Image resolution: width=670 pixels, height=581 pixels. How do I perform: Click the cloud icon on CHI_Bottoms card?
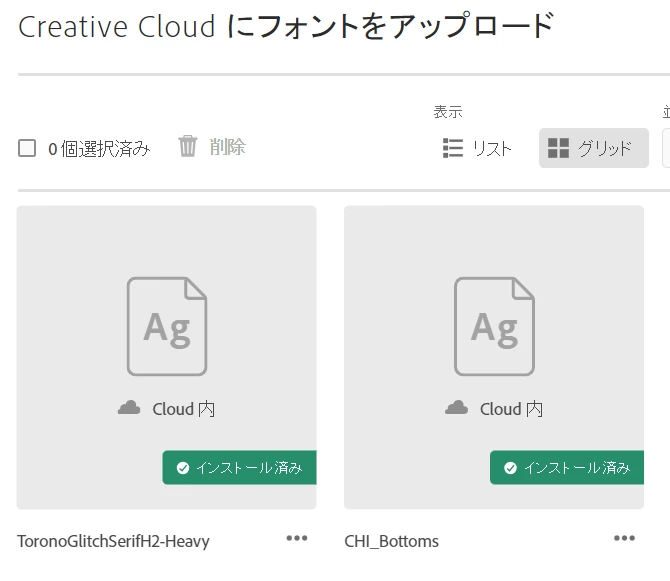[x=456, y=408]
